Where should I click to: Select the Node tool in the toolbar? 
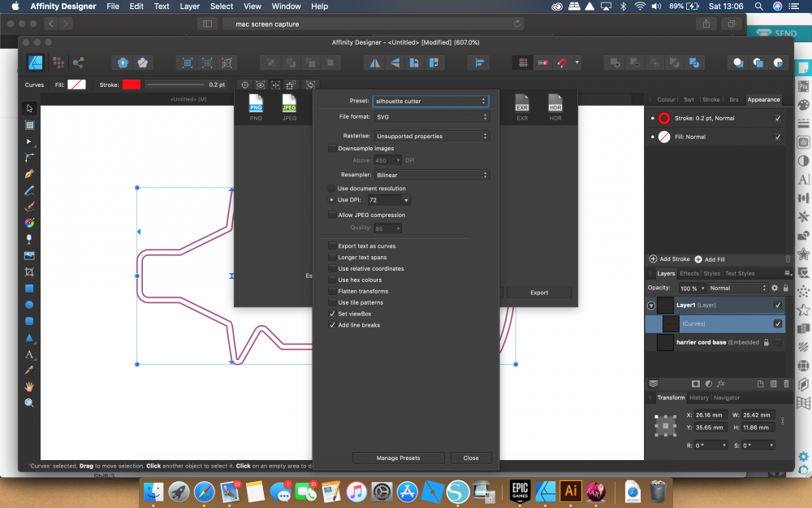click(28, 143)
